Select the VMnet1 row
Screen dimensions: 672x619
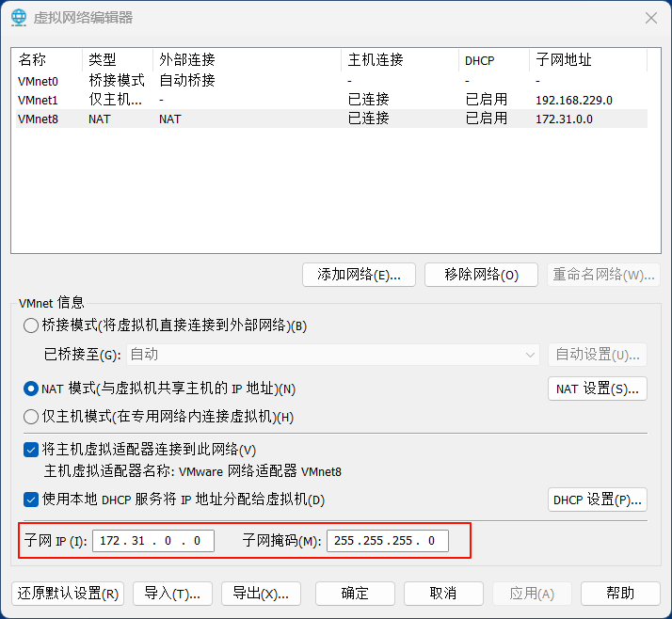[331, 100]
